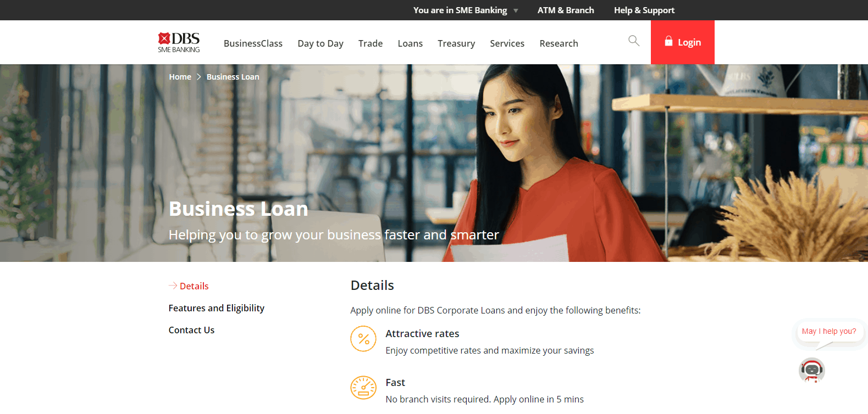868x414 pixels.
Task: Open the Research navigation menu
Action: (559, 43)
